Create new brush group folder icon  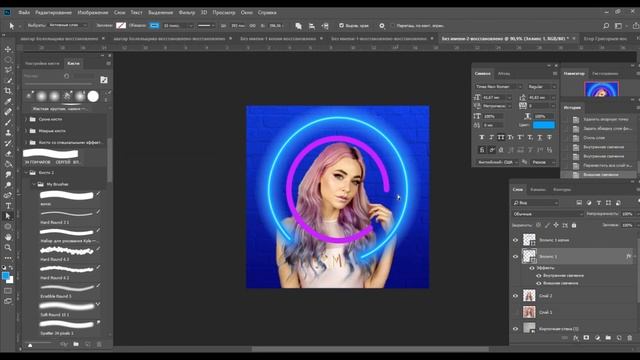point(76,344)
